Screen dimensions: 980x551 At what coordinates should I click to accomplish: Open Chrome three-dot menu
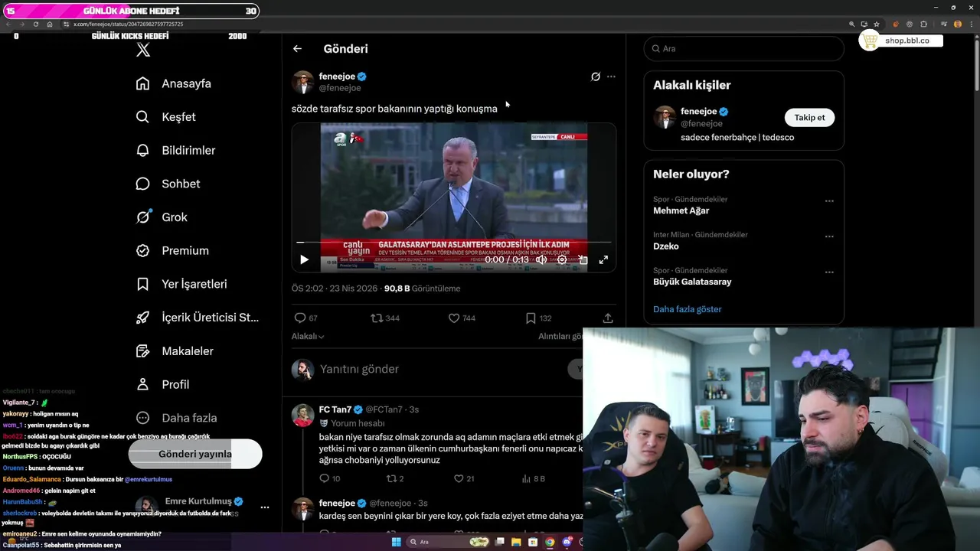pyautogui.click(x=970, y=24)
